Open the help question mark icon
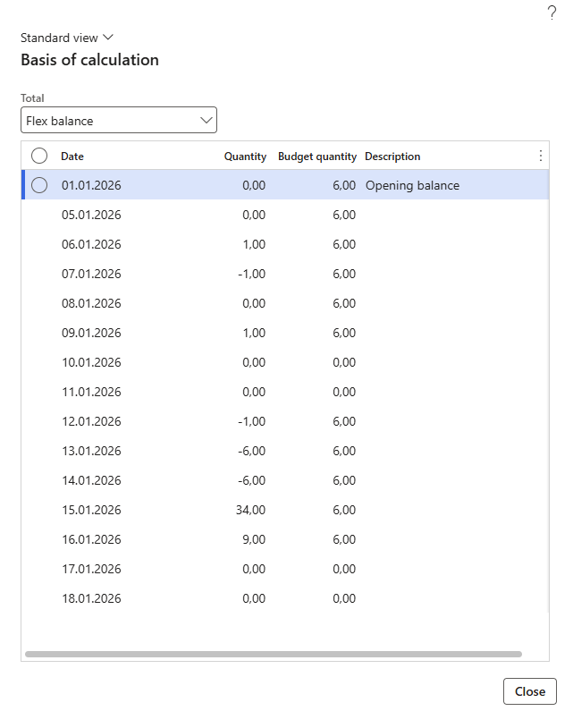Image resolution: width=573 pixels, height=728 pixels. coord(552,13)
